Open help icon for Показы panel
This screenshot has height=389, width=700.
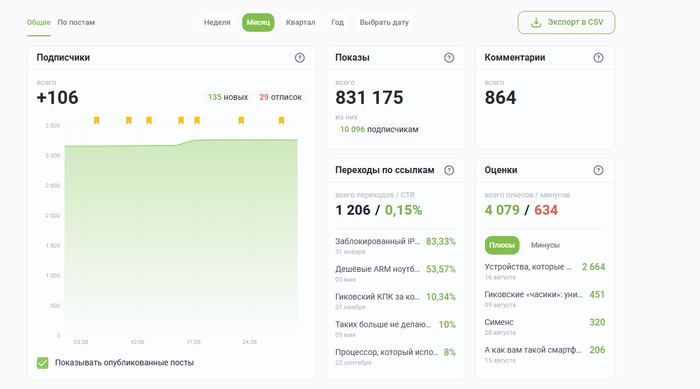(x=449, y=58)
